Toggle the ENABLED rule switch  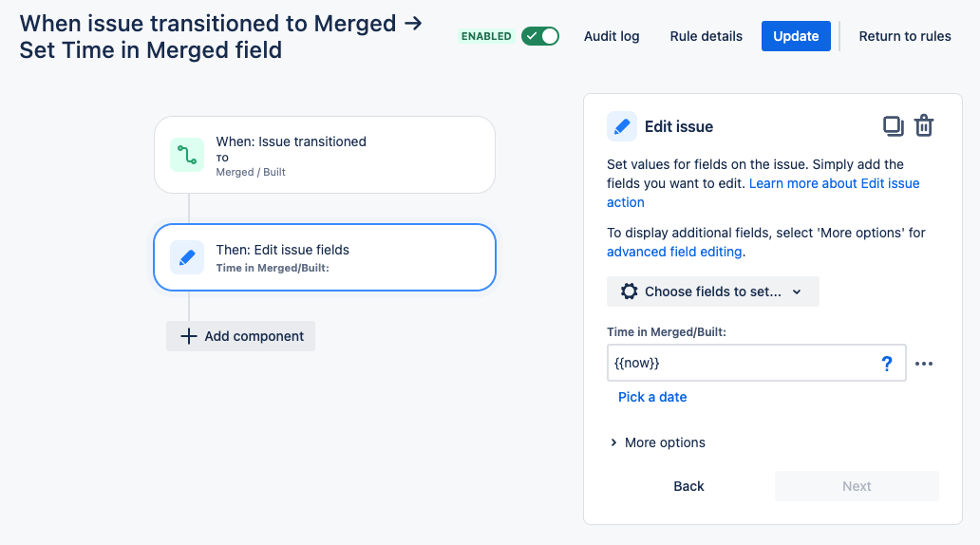coord(540,36)
